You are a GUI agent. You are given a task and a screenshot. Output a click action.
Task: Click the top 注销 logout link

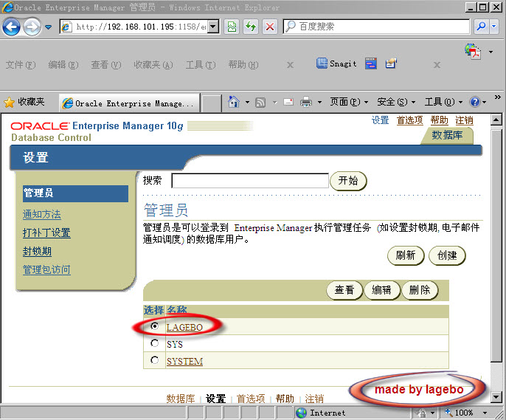point(465,120)
